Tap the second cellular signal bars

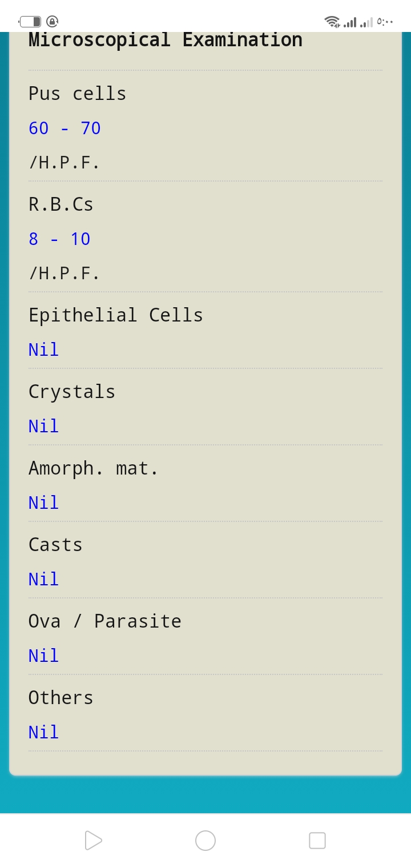click(x=366, y=22)
